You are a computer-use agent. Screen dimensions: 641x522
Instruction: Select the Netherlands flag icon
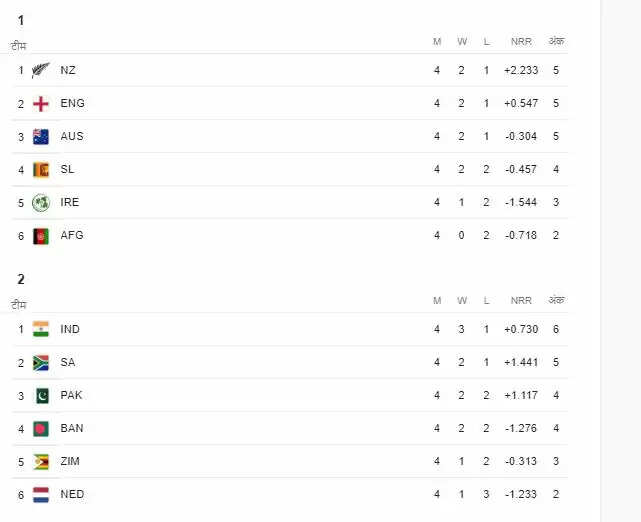point(40,494)
